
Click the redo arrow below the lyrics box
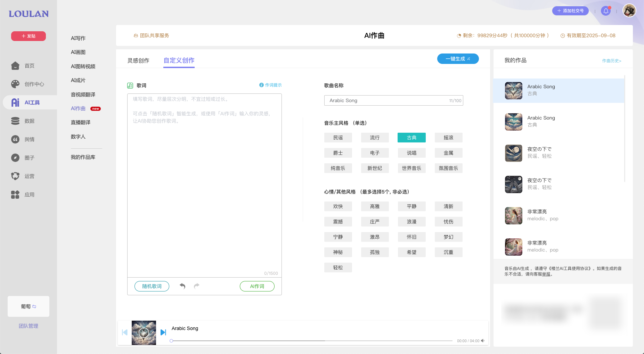196,286
